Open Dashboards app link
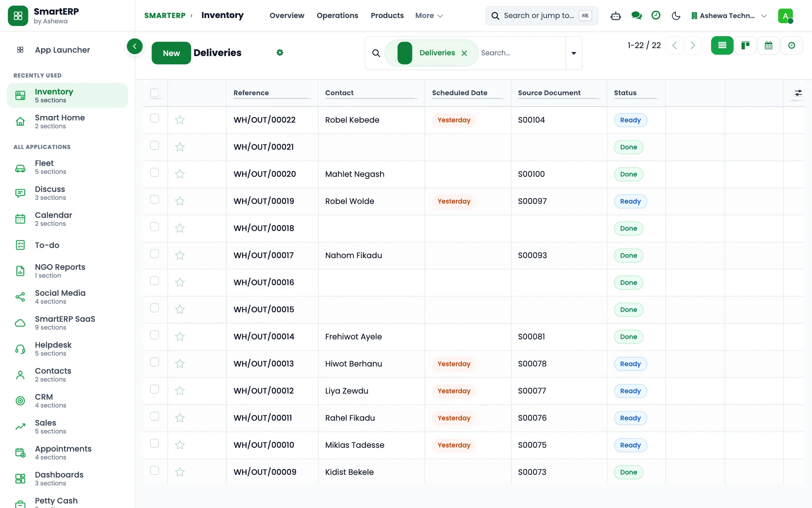The width and height of the screenshot is (812, 508). click(68, 479)
